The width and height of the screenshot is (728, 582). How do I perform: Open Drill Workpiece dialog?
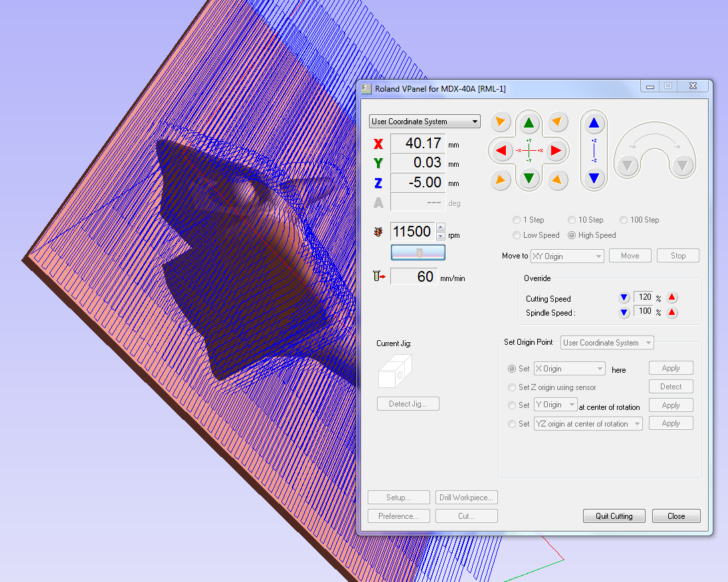pyautogui.click(x=467, y=498)
